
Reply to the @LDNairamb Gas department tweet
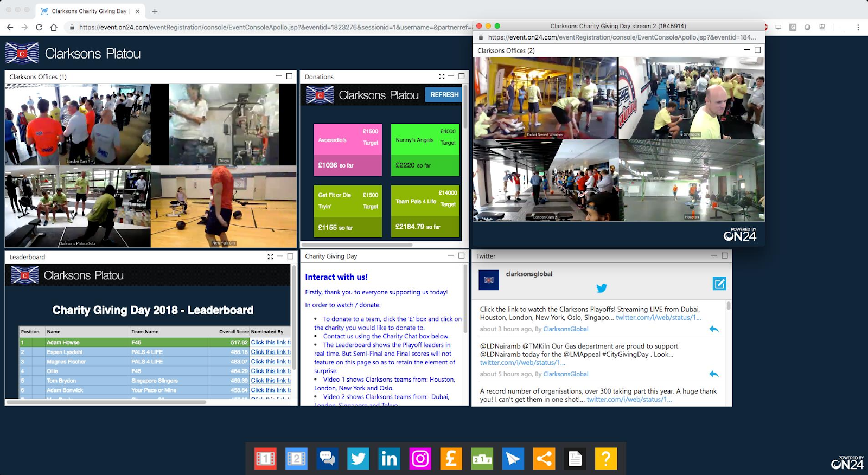714,374
